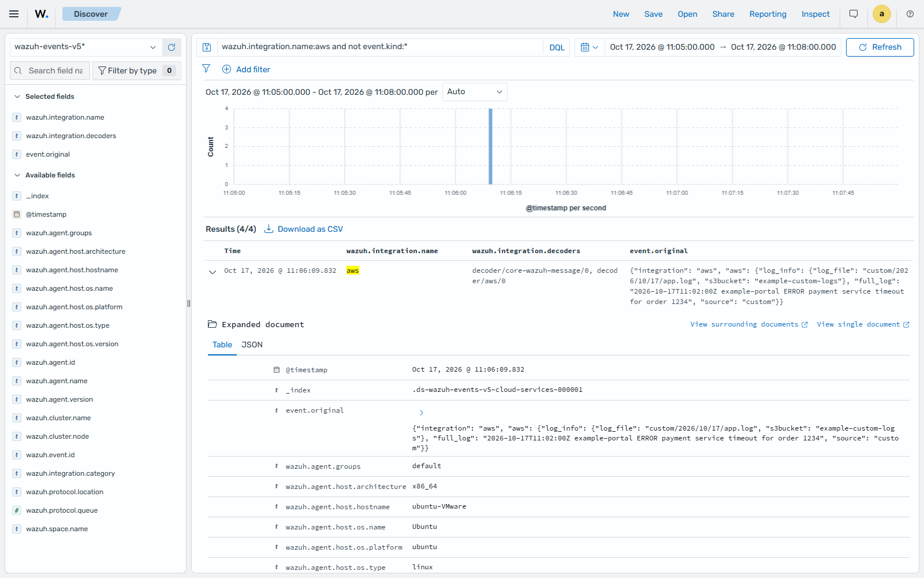Select the Table tab
The height and width of the screenshot is (578, 924).
click(222, 344)
